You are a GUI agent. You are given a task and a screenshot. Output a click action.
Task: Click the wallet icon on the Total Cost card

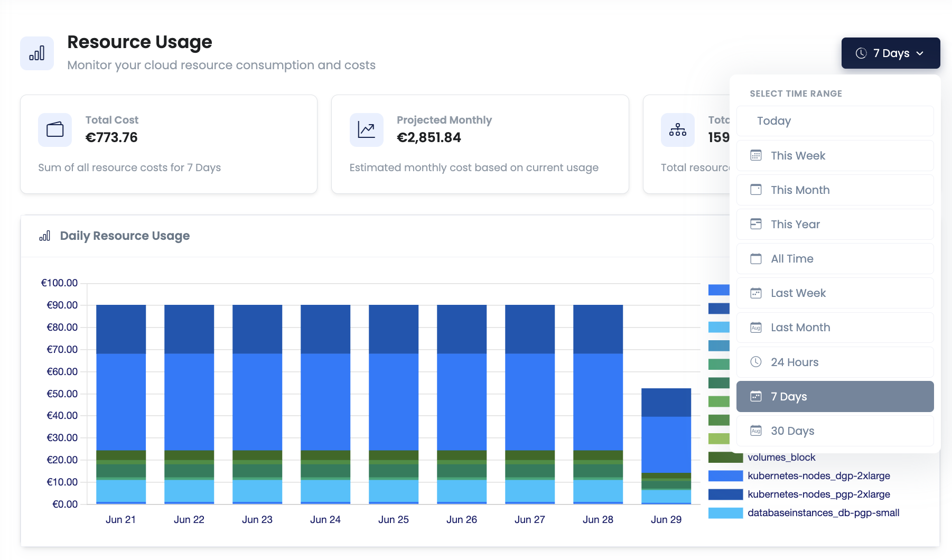pyautogui.click(x=54, y=130)
